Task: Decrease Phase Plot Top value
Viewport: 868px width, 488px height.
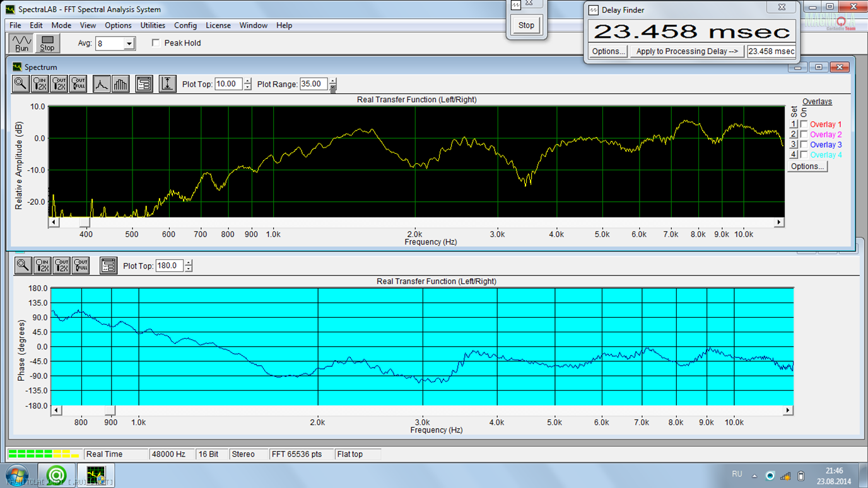Action: point(188,269)
